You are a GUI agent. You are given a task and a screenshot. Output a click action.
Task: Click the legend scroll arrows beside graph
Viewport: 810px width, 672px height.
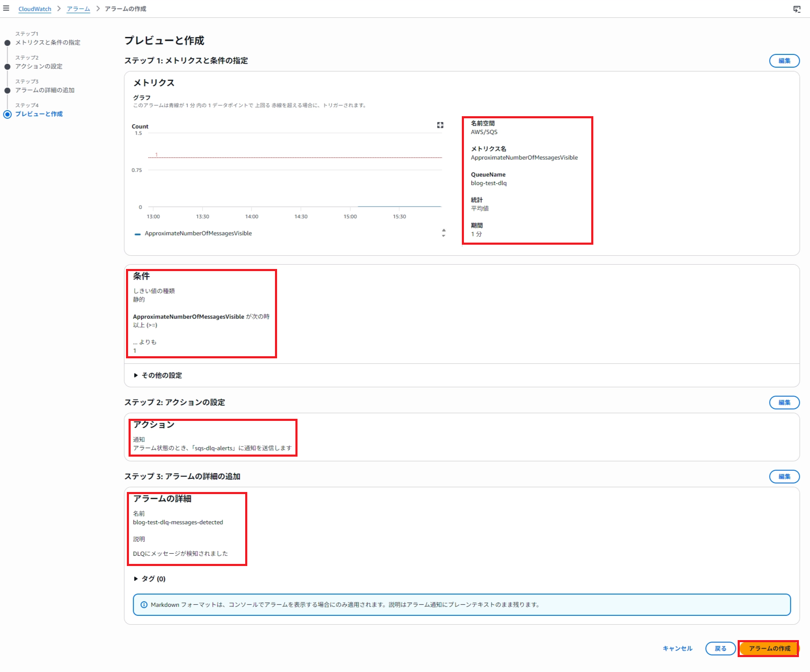tap(444, 233)
